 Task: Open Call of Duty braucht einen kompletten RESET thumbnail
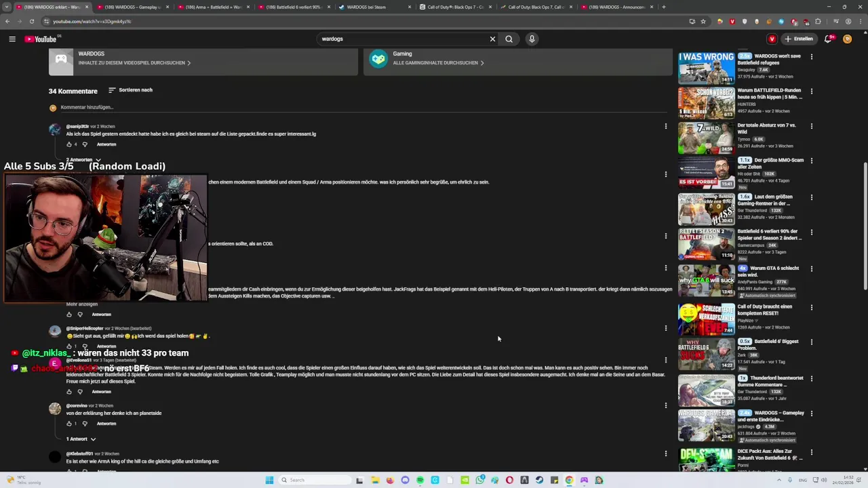[706, 319]
